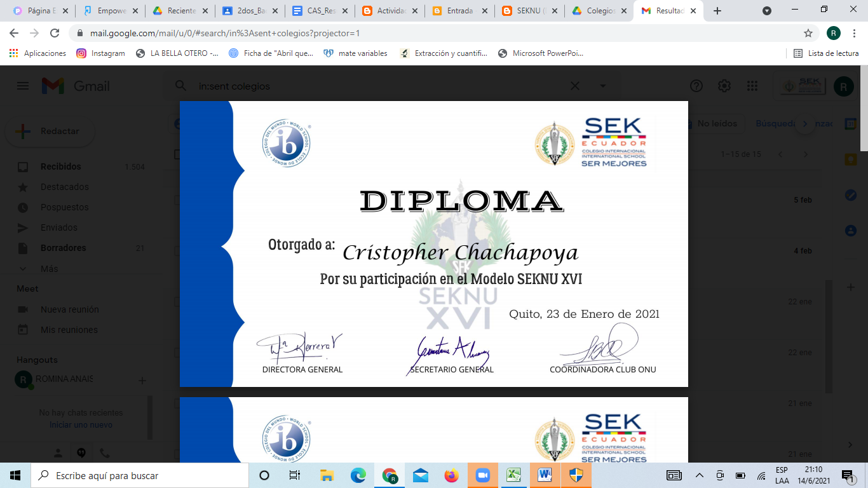Open Excel from the taskbar
The height and width of the screenshot is (488, 868).
pos(514,475)
